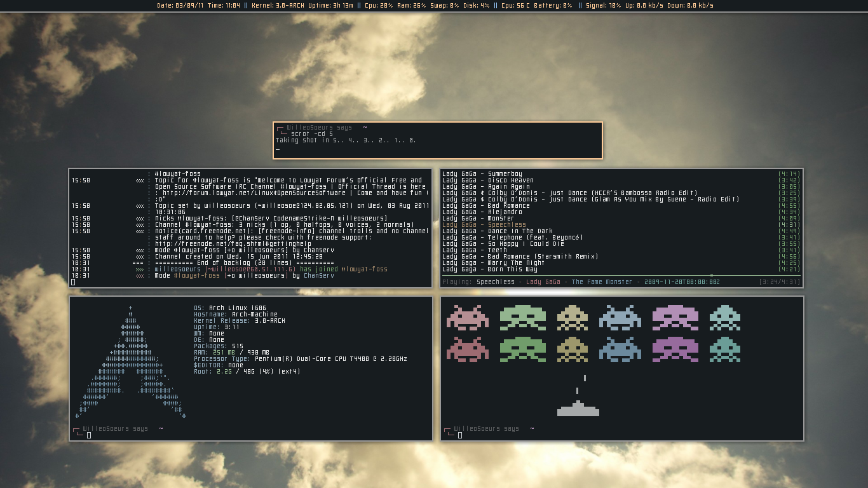The width and height of the screenshot is (868, 488).
Task: Click the gray laser cannon ship
Action: (x=578, y=408)
